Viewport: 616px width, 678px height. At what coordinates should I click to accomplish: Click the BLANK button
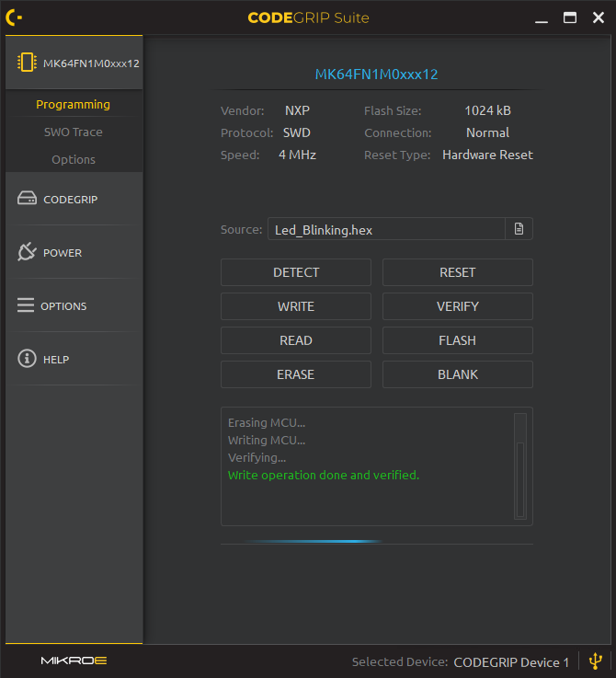click(x=458, y=374)
